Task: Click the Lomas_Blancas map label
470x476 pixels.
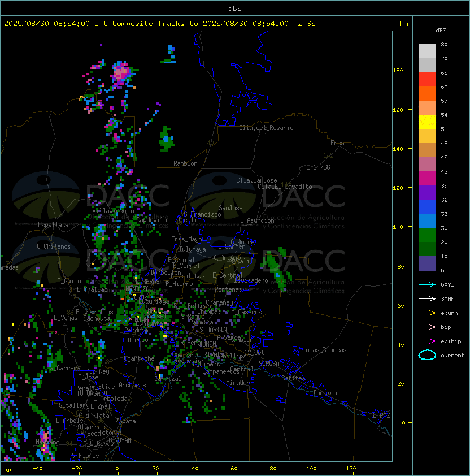Action: [x=324, y=350]
